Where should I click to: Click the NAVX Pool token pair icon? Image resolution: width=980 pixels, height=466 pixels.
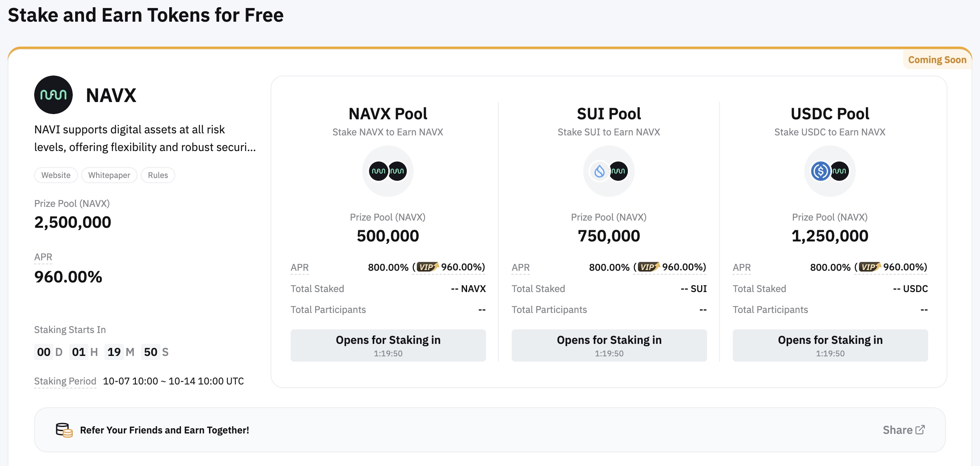tap(388, 171)
